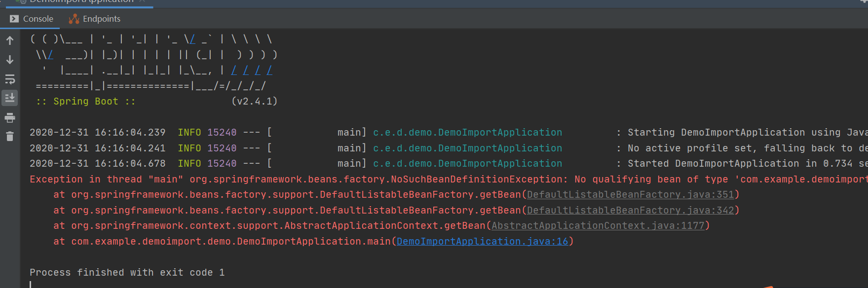Click the 'Process finished with exit code 1' text
This screenshot has width=868, height=288.
[x=127, y=273]
